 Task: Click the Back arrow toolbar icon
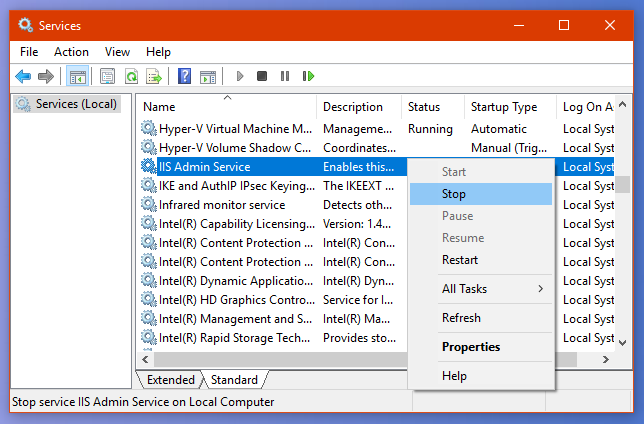23,76
